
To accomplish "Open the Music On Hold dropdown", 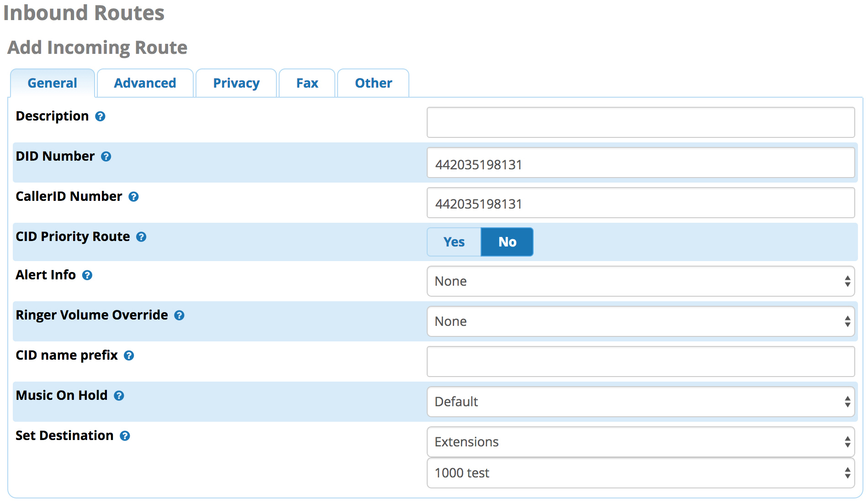I will coord(640,402).
